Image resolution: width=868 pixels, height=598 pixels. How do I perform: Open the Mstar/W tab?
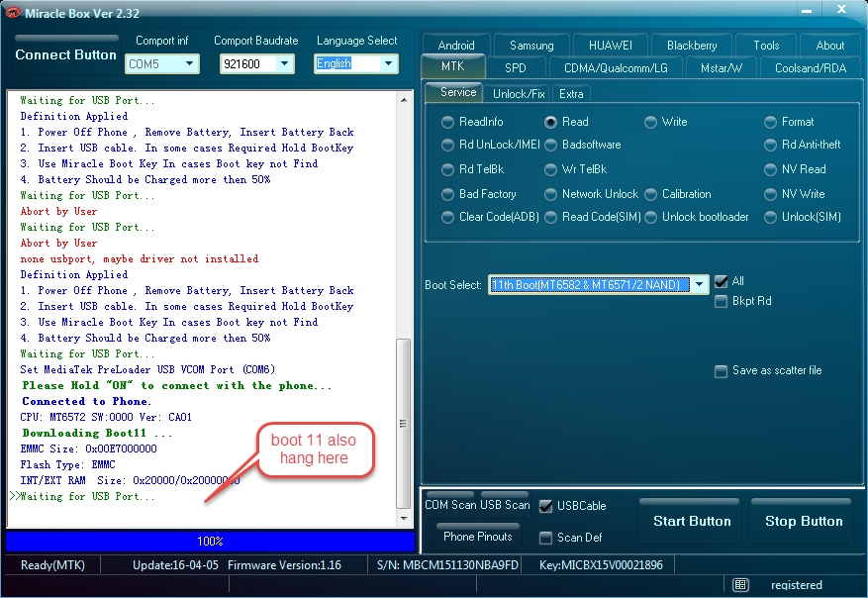(x=722, y=67)
